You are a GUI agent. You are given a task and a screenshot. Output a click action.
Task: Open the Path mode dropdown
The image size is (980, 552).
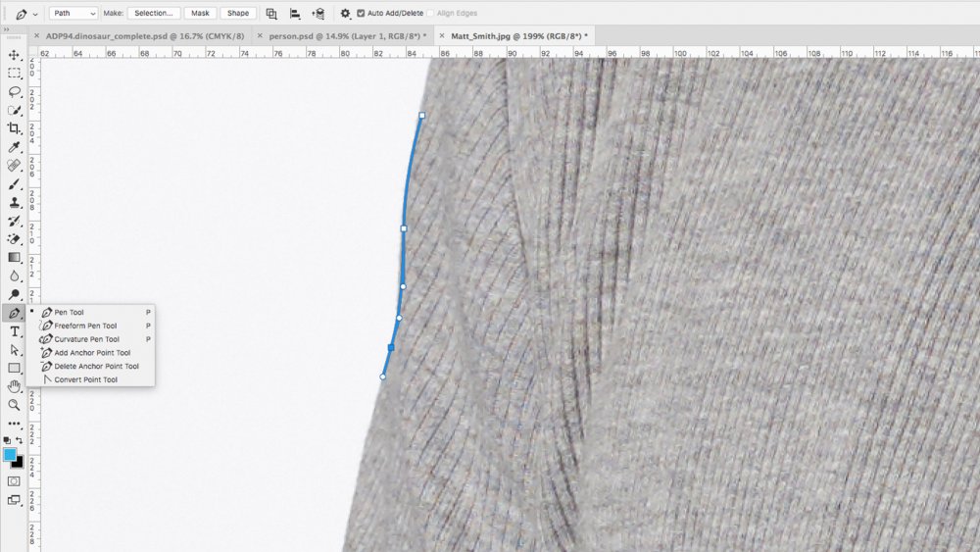pyautogui.click(x=73, y=13)
